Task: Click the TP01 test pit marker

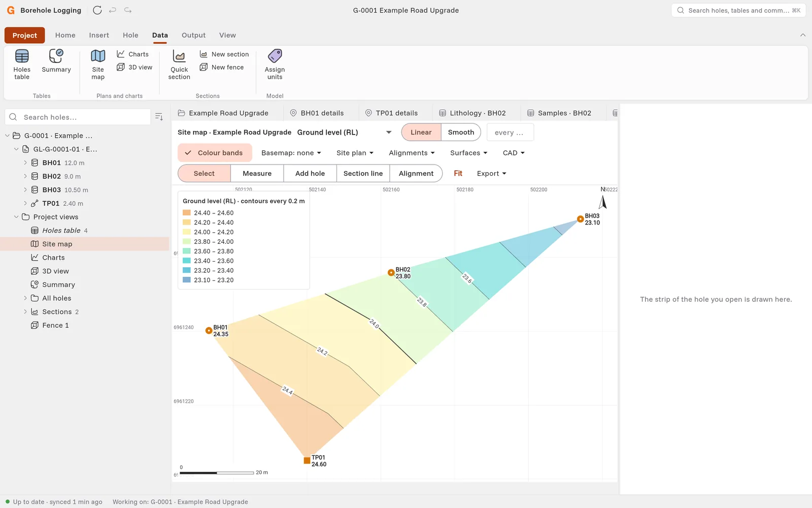Action: (307, 460)
